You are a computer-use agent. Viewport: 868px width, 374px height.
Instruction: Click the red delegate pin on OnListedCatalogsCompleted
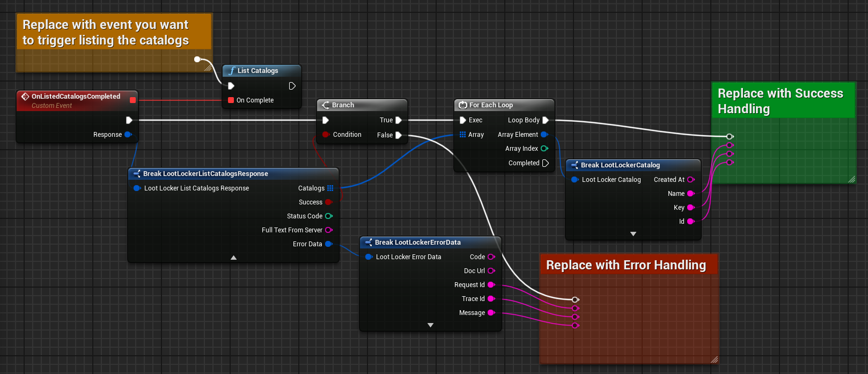pos(133,100)
